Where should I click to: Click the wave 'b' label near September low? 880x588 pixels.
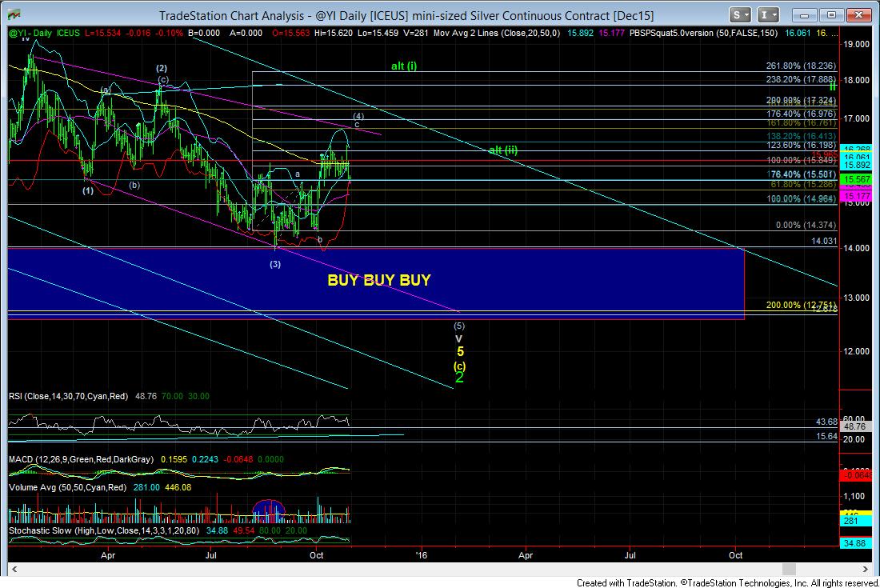coord(320,239)
